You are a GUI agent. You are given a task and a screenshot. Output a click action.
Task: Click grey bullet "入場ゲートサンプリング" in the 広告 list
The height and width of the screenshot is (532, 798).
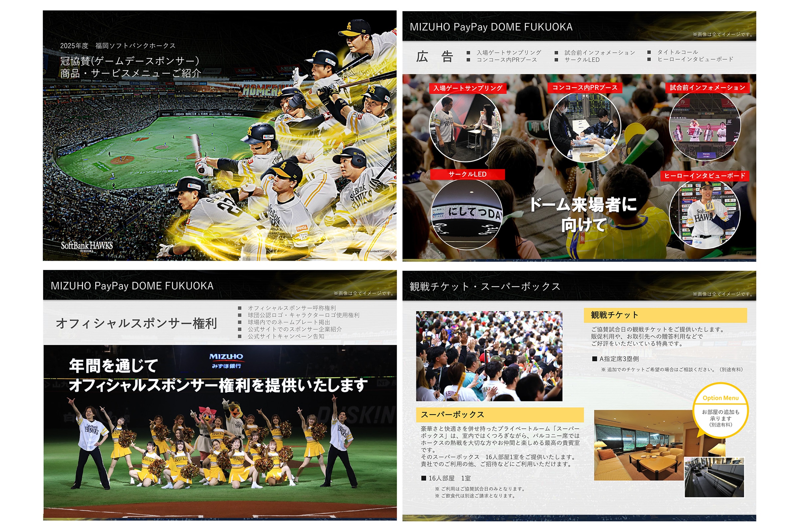coord(509,53)
